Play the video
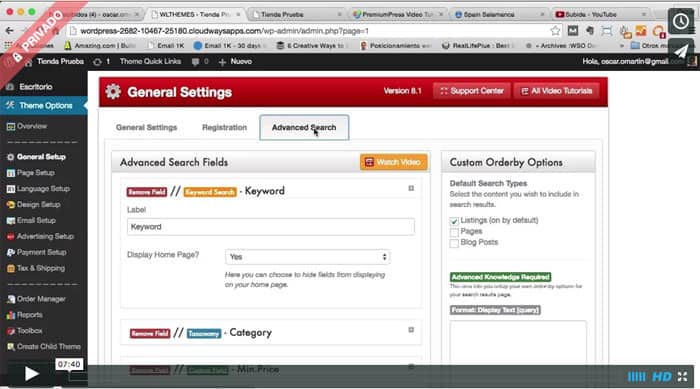Screen dimensions: 700x389 click(31, 373)
